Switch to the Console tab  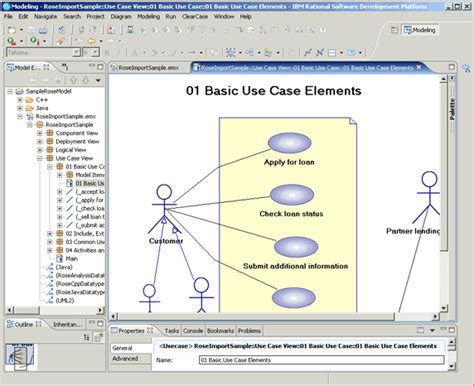click(193, 331)
